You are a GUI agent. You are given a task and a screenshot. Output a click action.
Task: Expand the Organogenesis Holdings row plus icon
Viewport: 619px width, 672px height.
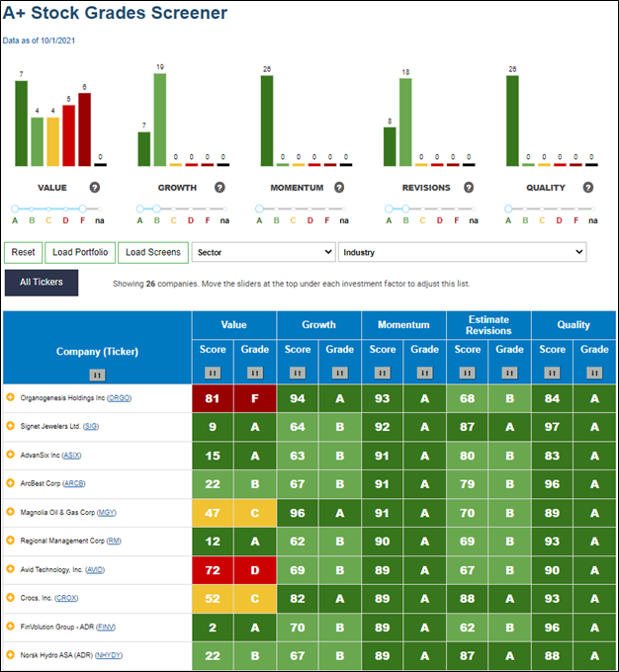pos(10,397)
